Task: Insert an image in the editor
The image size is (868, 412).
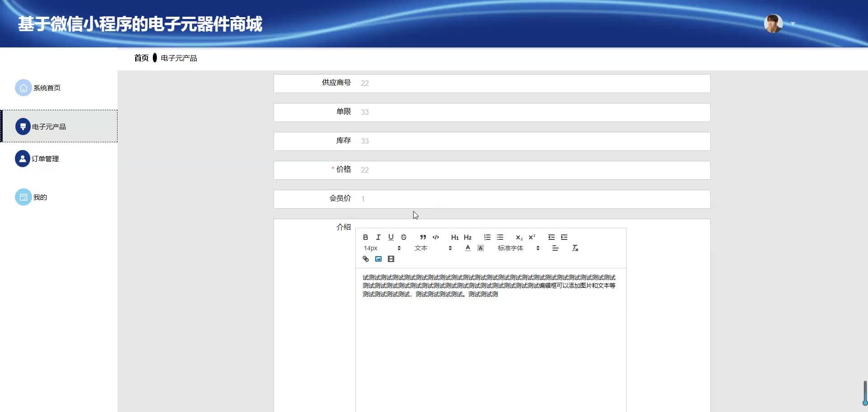Action: [x=378, y=259]
